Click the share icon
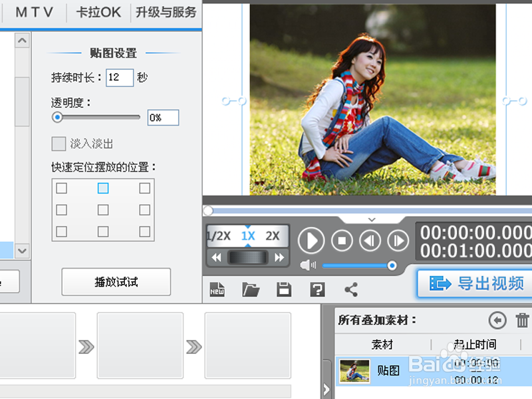This screenshot has height=399, width=532. [x=351, y=290]
